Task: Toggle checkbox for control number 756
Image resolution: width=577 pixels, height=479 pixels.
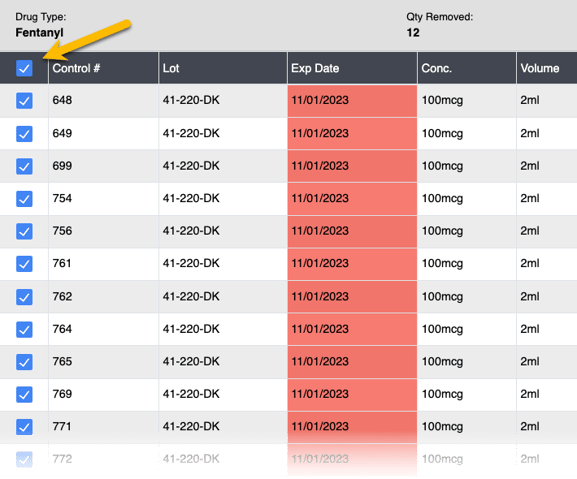Action: coord(24,231)
